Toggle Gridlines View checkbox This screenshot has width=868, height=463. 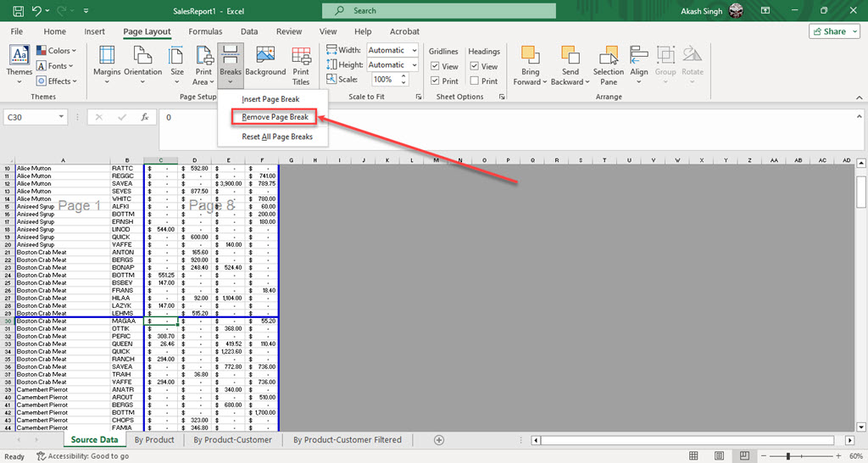435,66
